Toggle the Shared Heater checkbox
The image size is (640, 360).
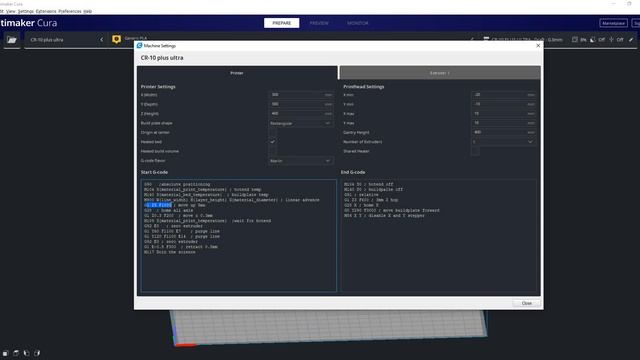point(475,151)
